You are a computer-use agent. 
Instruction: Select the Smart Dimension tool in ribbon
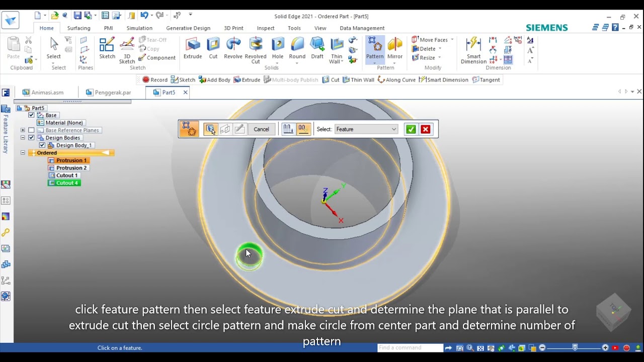pos(473,50)
